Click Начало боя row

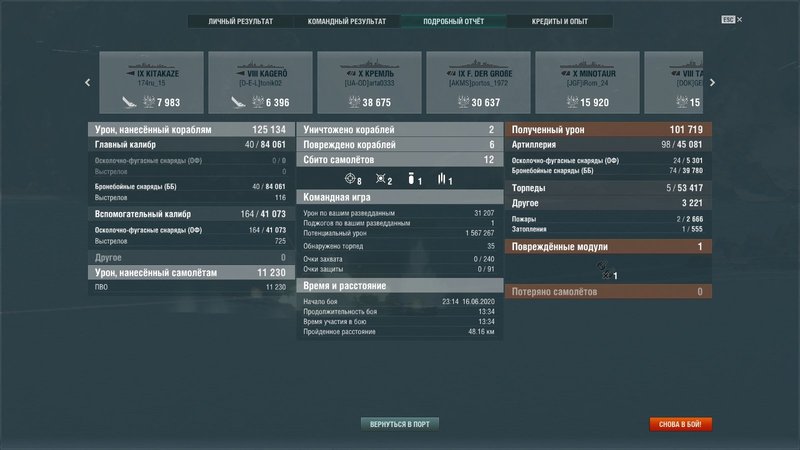point(399,302)
